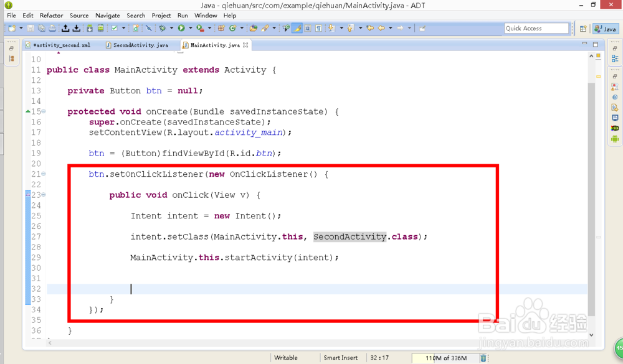623x364 pixels.
Task: Expand the Search dropdown arrow
Action: click(x=274, y=28)
